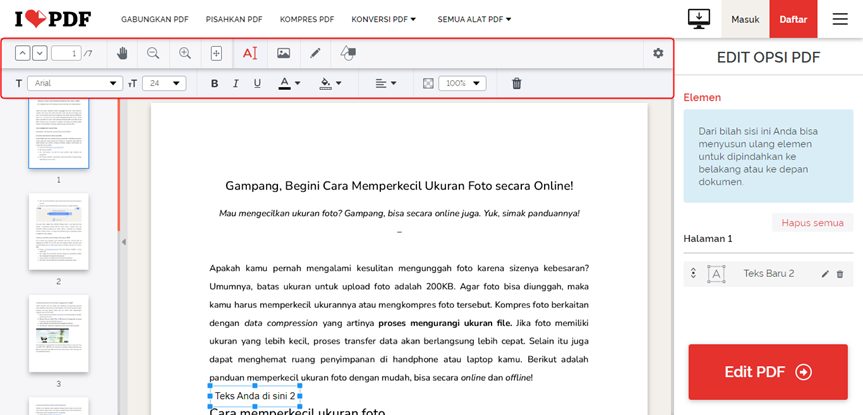The height and width of the screenshot is (415, 863).
Task: Reorder Teks Baru 2 element handle
Action: pyautogui.click(x=693, y=274)
